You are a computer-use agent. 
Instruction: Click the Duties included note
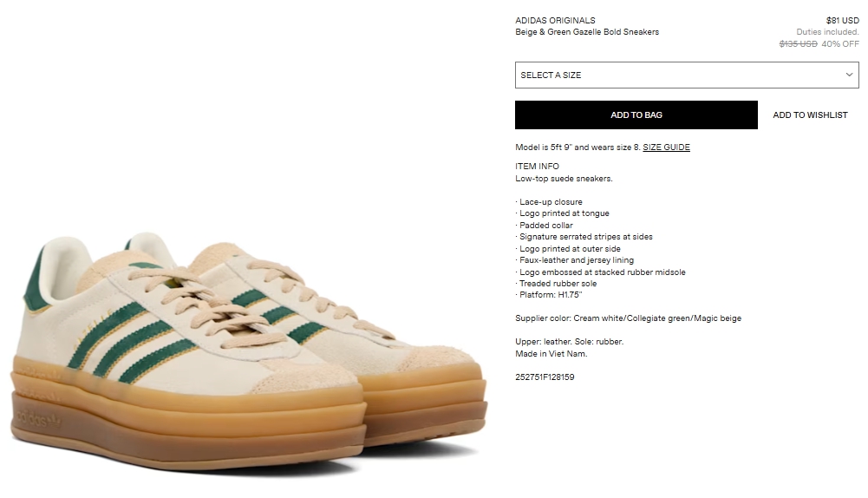[827, 32]
